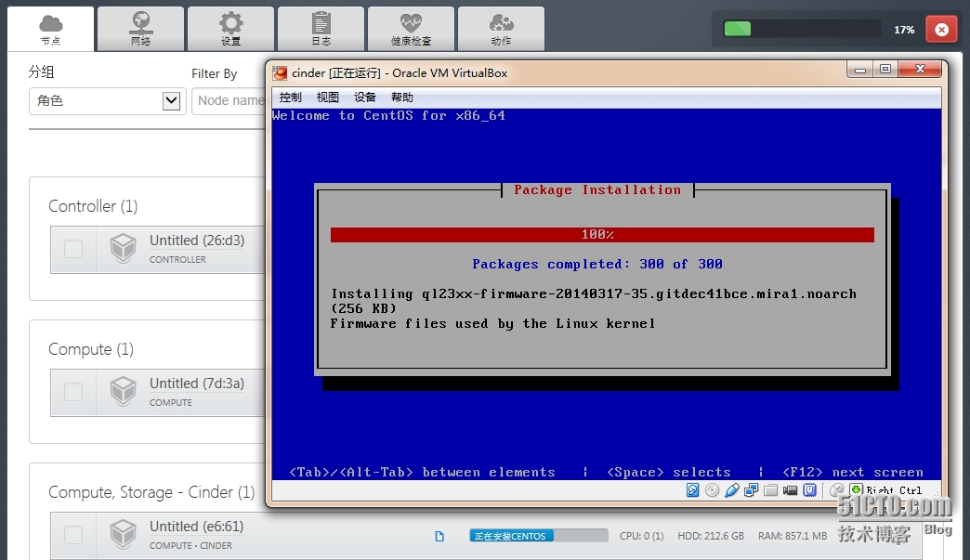Switch to the 日志 (Logs) tab
970x560 pixels.
[321, 29]
